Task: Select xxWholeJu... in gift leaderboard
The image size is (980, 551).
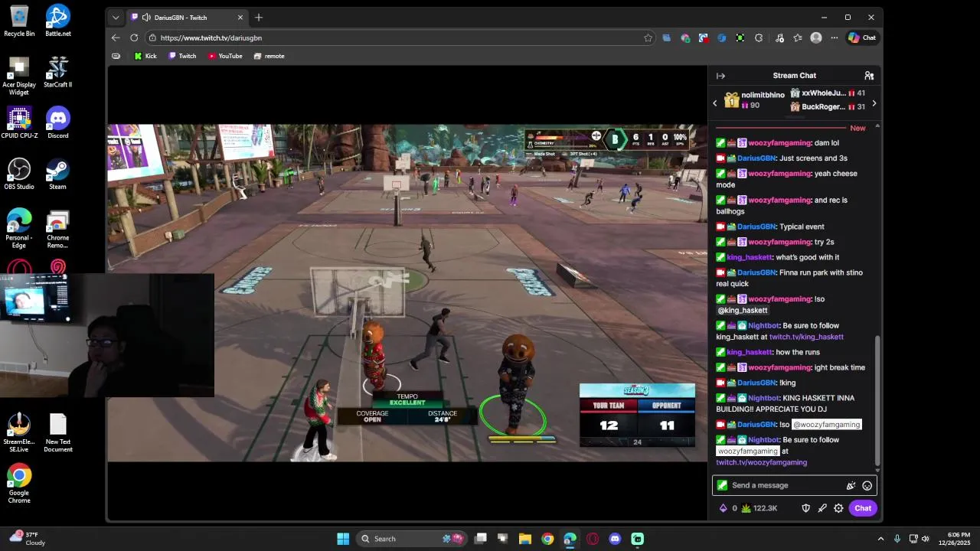Action: click(828, 93)
